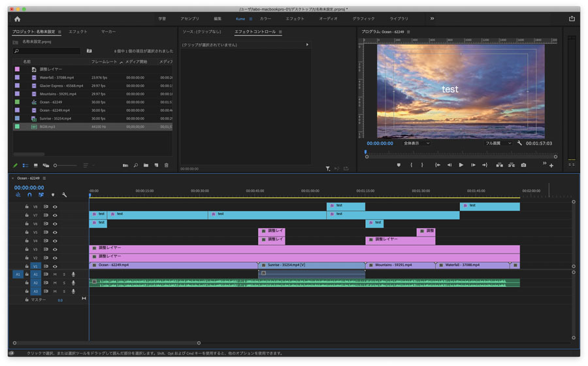Open エフェクトコントロール panel menu
The width and height of the screenshot is (588, 366).
(280, 32)
